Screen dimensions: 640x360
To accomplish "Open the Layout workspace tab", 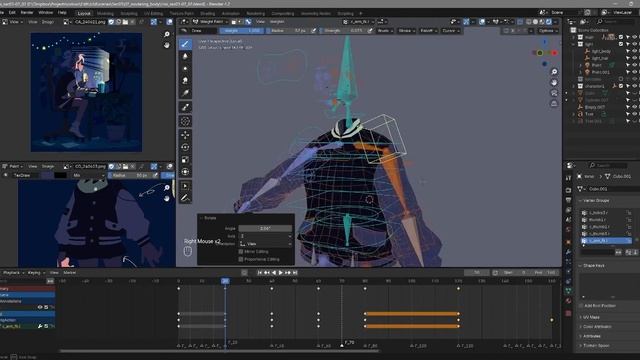I will click(x=84, y=13).
